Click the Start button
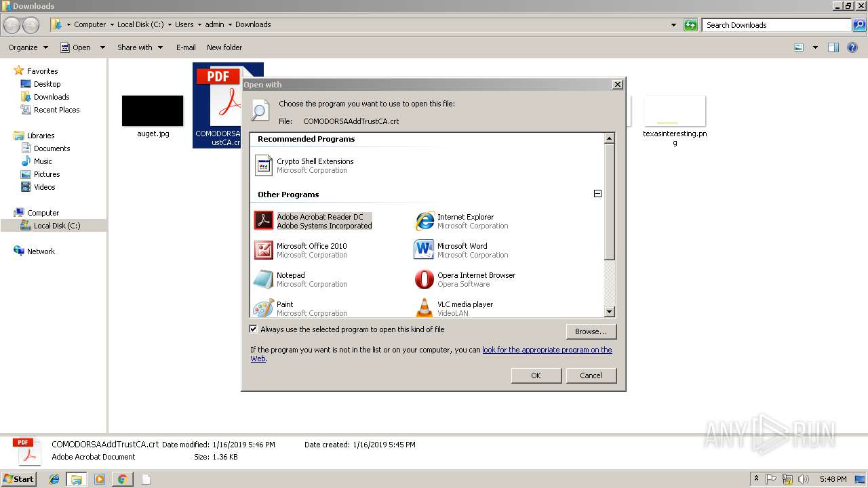This screenshot has width=868, height=488. 19,479
